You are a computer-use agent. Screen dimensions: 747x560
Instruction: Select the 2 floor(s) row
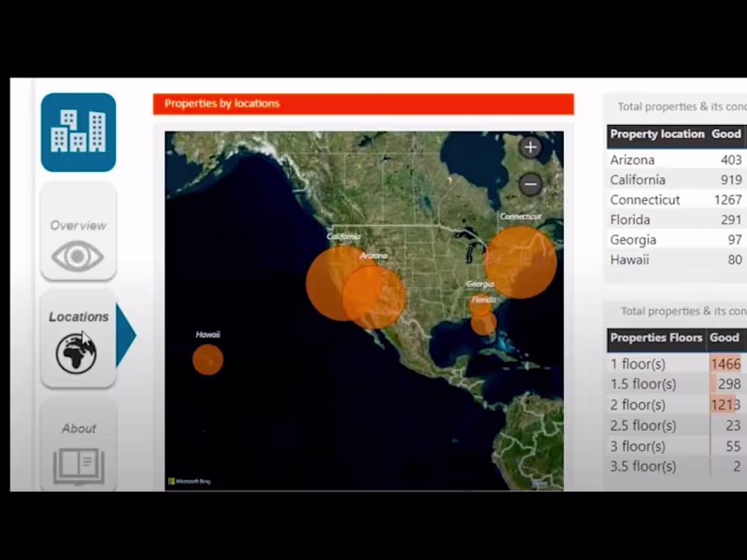tap(676, 405)
